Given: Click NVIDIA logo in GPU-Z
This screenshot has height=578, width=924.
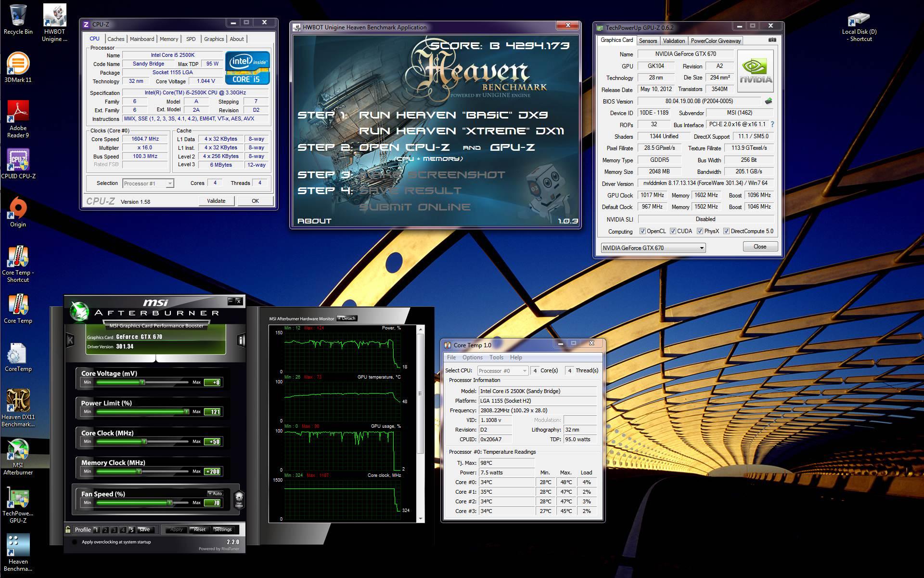Looking at the screenshot, I should [x=755, y=71].
